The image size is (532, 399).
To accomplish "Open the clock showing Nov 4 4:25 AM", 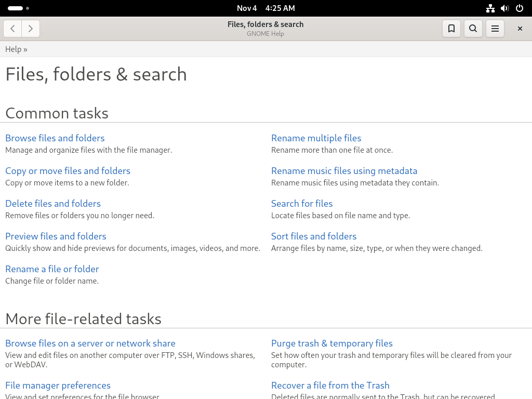I will point(265,8).
